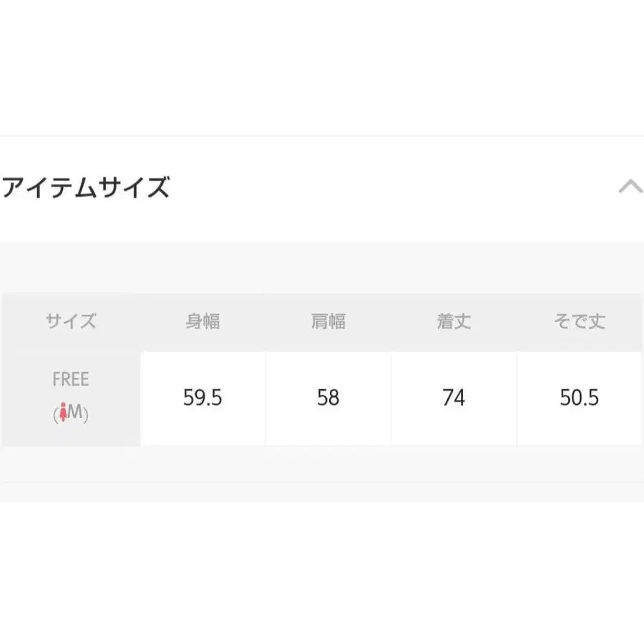This screenshot has height=644, width=644.
Task: Click the gray area above the size table
Action: point(322,268)
